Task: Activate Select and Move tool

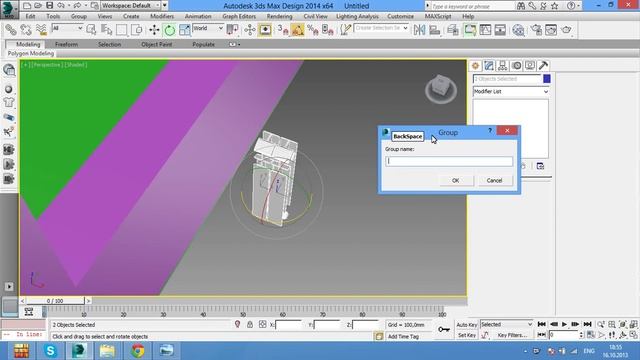Action: click(x=154, y=30)
